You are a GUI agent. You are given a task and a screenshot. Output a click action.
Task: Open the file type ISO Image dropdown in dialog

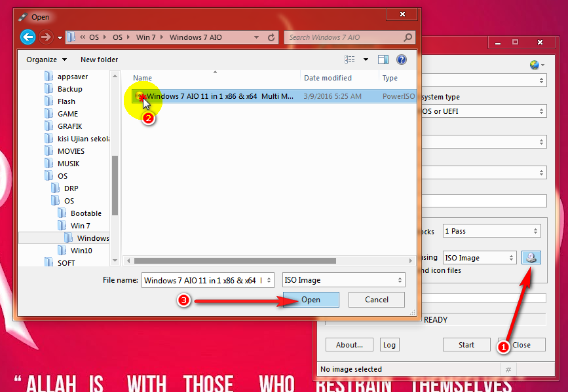(343, 280)
